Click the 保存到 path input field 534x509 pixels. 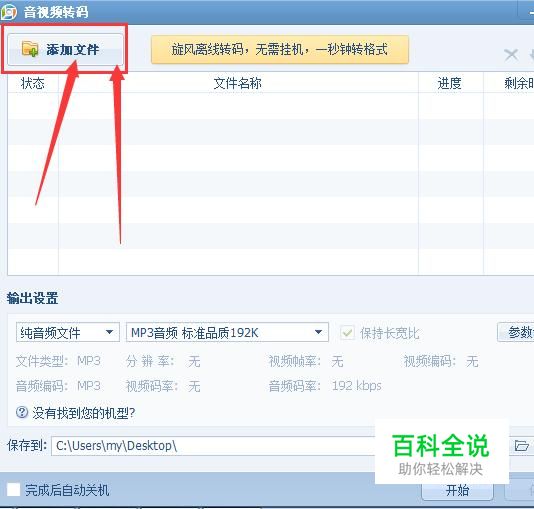[x=213, y=446]
